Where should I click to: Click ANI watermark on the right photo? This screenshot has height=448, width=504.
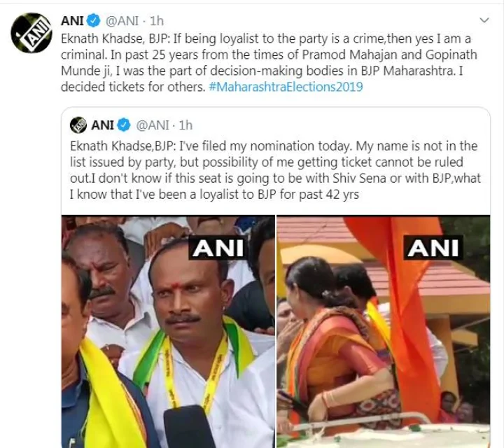pyautogui.click(x=433, y=248)
